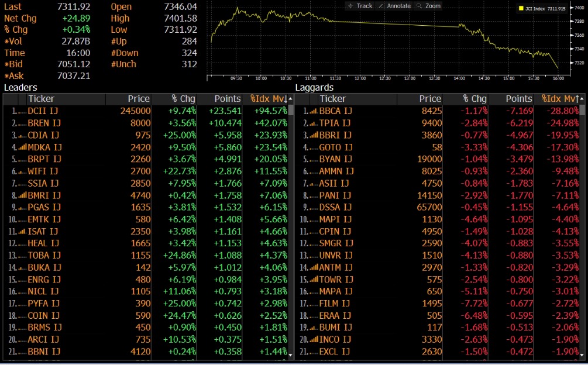Viewport: 588px width, 365px height.
Task: Click the Net Chg value +24.89
Action: pos(76,18)
